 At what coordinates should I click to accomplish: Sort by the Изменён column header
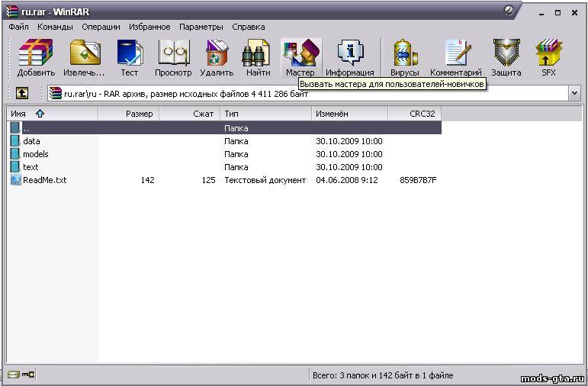pyautogui.click(x=350, y=114)
